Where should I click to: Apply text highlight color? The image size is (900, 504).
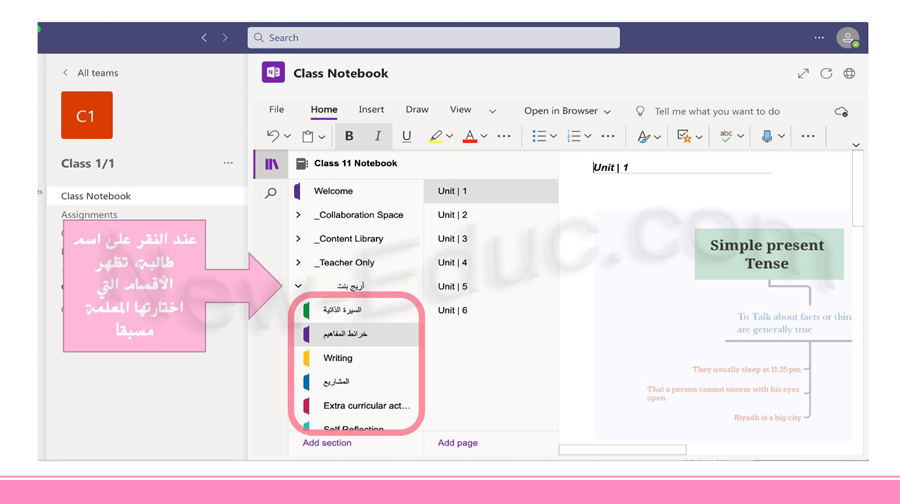pyautogui.click(x=436, y=136)
